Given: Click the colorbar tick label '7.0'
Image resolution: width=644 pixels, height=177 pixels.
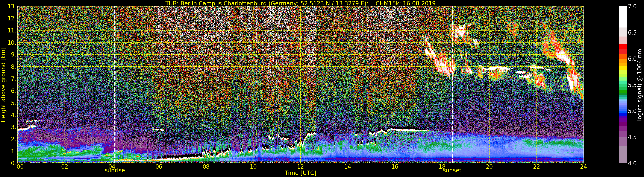Looking at the screenshot, I should pos(632,6).
